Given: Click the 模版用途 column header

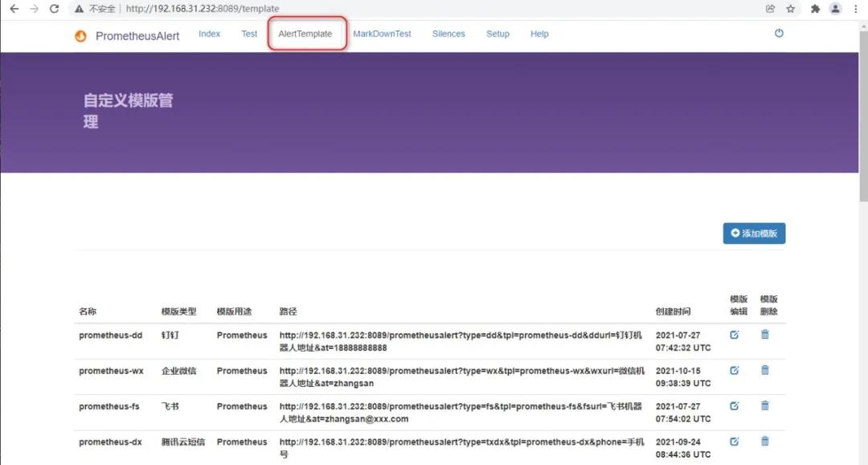Looking at the screenshot, I should tap(234, 311).
